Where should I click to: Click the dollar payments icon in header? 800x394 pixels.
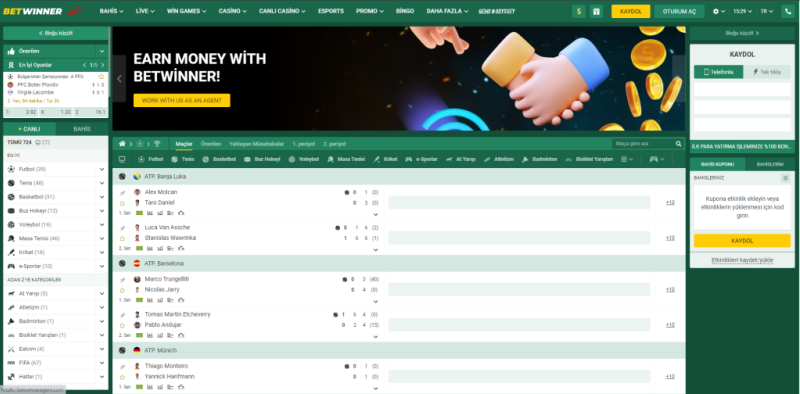click(579, 11)
